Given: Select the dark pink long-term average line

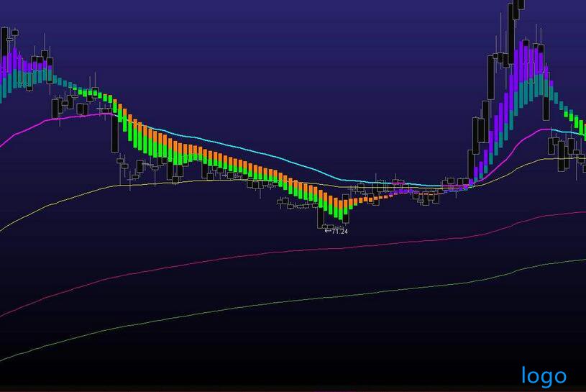Looking at the screenshot, I should click(x=288, y=251).
